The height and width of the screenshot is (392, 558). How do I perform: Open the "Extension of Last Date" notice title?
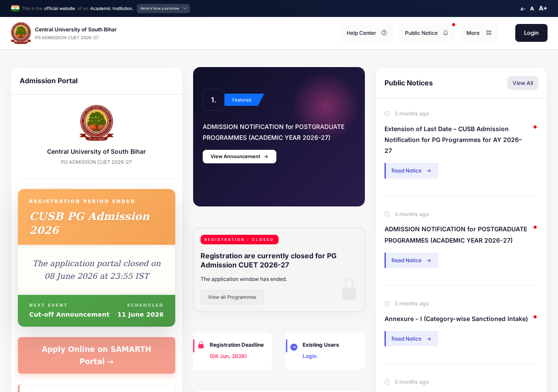[453, 140]
